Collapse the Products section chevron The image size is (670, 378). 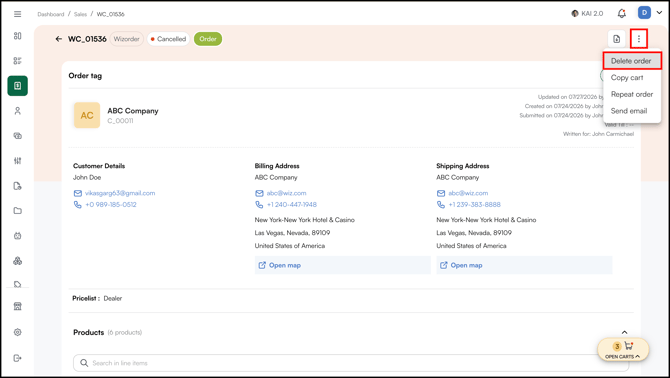tap(624, 332)
